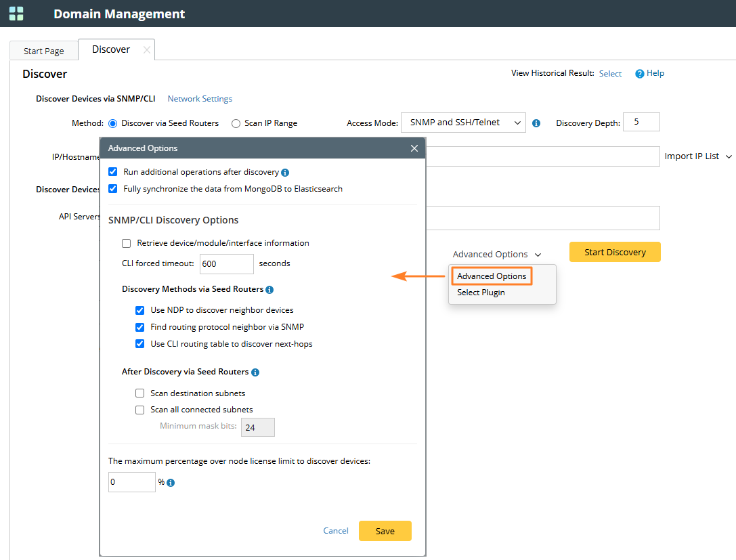Choose Select Plugin from the menu
Viewport: 736px width, 560px height.
click(481, 293)
